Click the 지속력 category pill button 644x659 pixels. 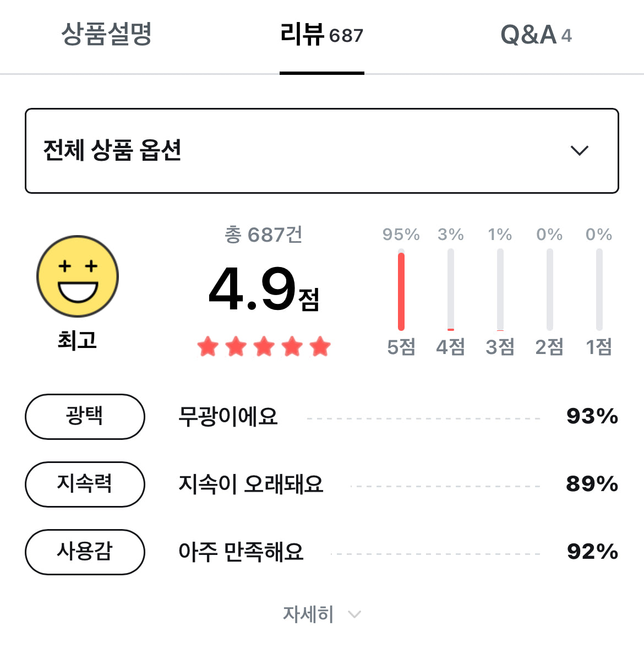coord(85,484)
